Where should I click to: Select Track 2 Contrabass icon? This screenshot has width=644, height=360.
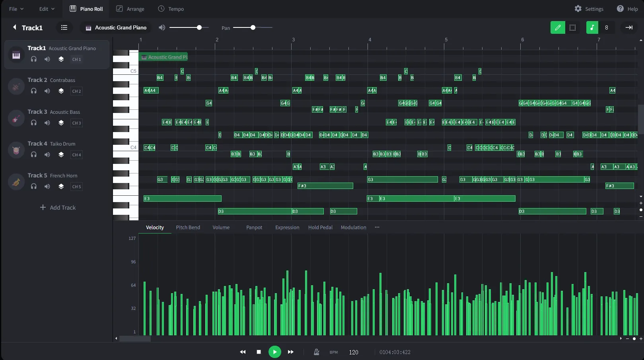click(x=16, y=87)
